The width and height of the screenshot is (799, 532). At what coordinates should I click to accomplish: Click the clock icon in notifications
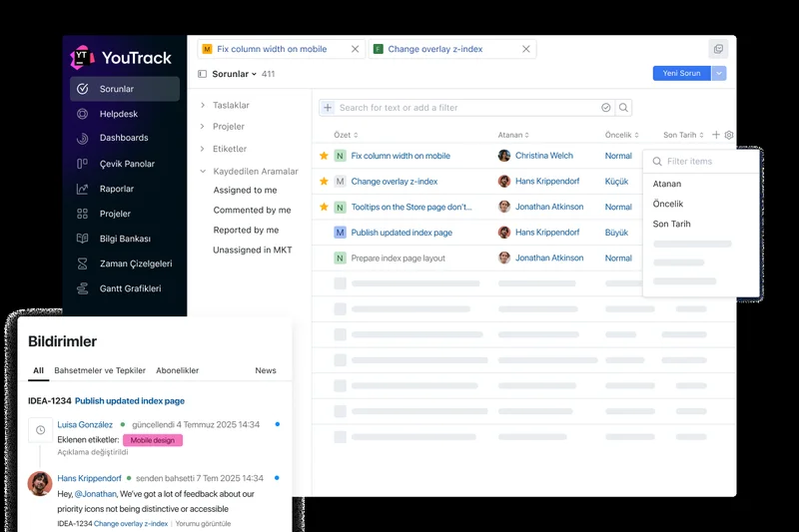(41, 430)
